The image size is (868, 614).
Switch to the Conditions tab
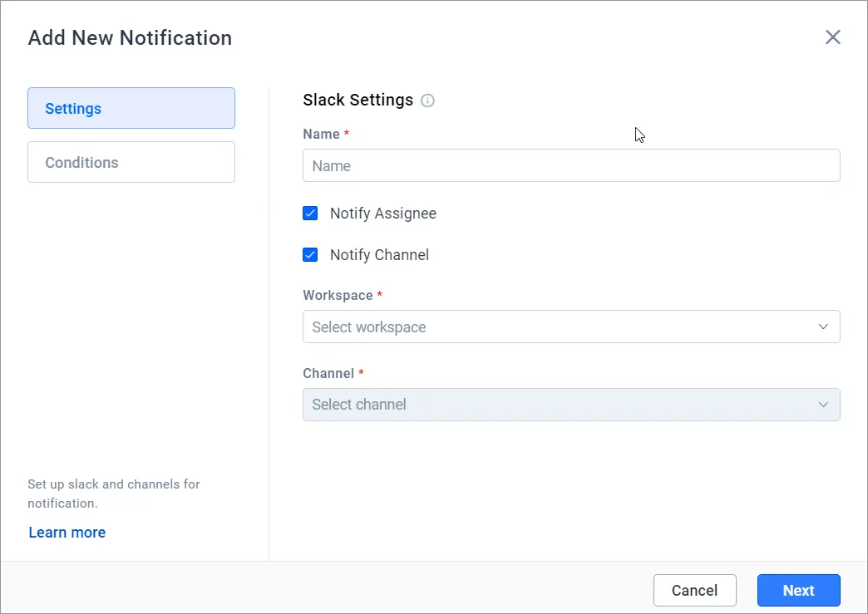[131, 163]
